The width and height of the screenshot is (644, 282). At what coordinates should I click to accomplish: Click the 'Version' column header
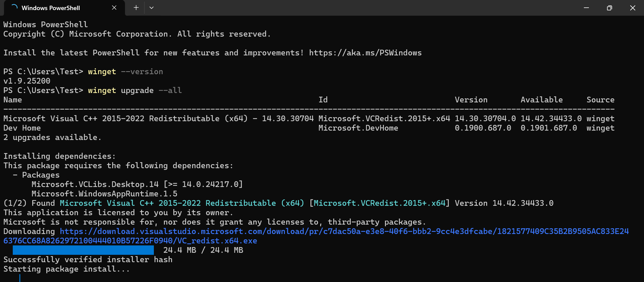coord(471,100)
